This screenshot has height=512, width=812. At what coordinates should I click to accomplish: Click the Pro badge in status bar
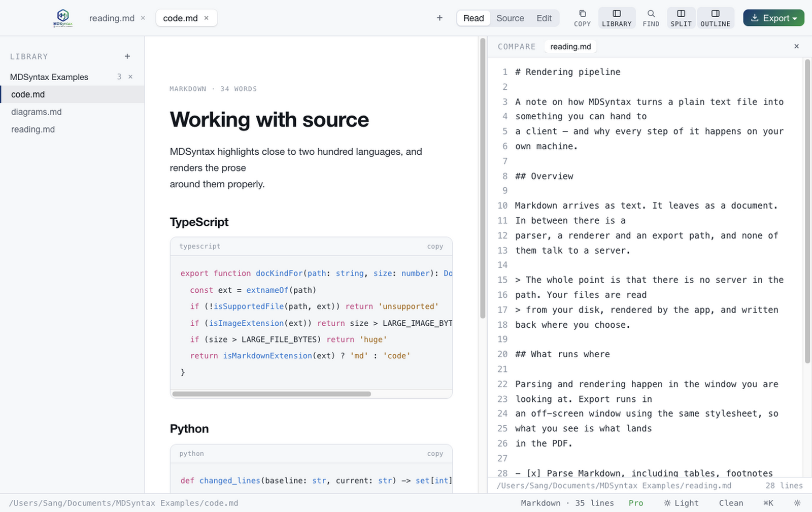636,503
